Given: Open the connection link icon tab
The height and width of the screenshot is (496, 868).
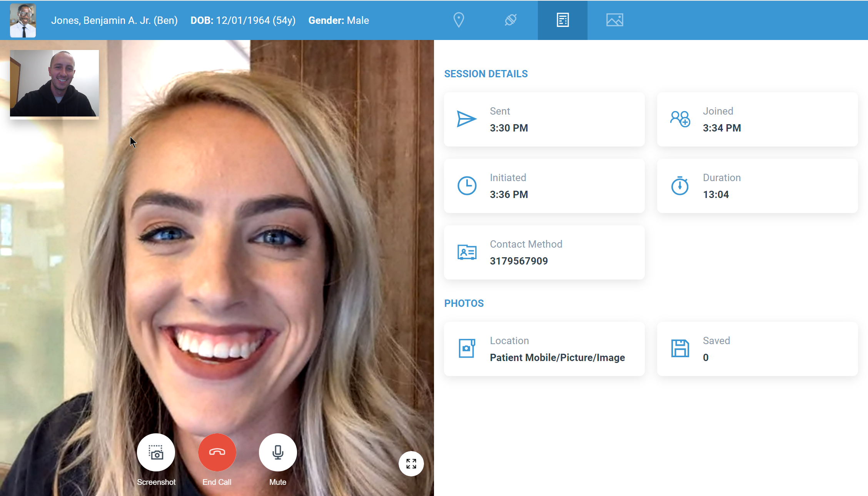Looking at the screenshot, I should (511, 20).
